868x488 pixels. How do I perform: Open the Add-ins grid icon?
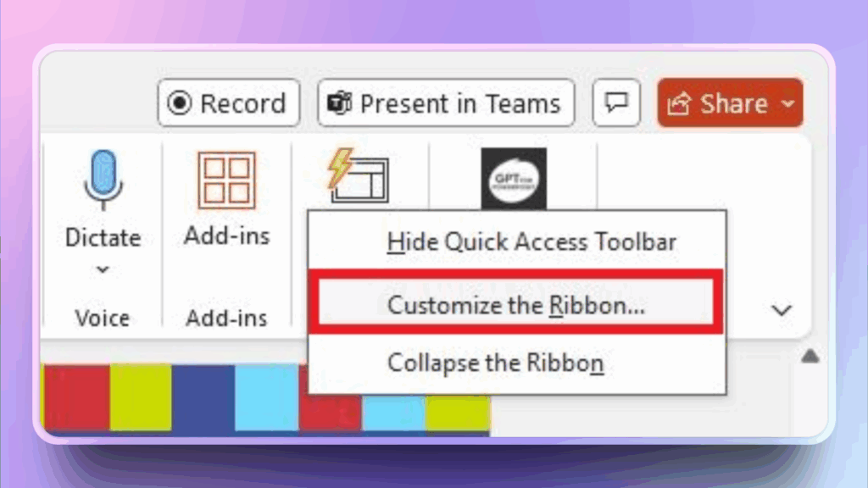pyautogui.click(x=227, y=180)
